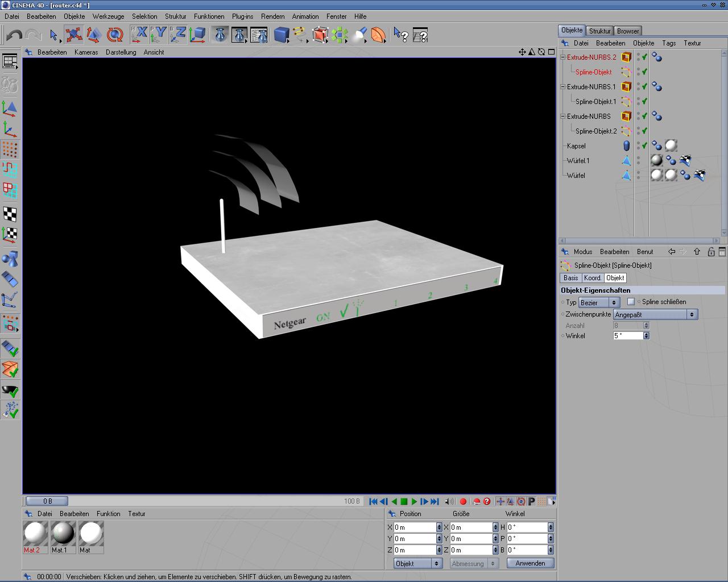Toggle X axis lock

[x=139, y=35]
